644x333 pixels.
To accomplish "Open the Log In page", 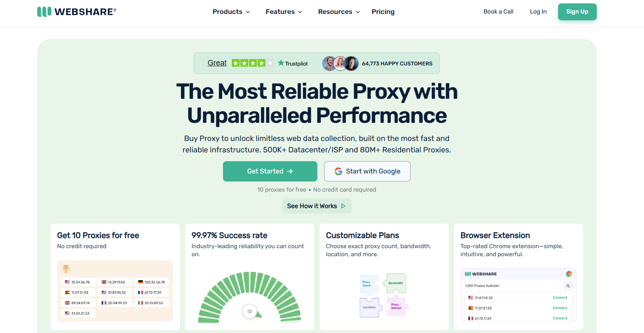I will [538, 12].
